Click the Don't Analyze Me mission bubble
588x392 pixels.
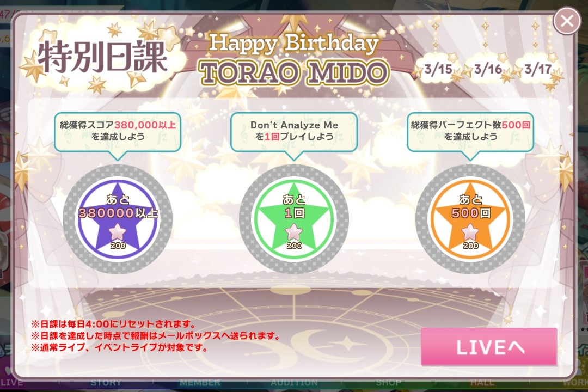click(x=294, y=132)
